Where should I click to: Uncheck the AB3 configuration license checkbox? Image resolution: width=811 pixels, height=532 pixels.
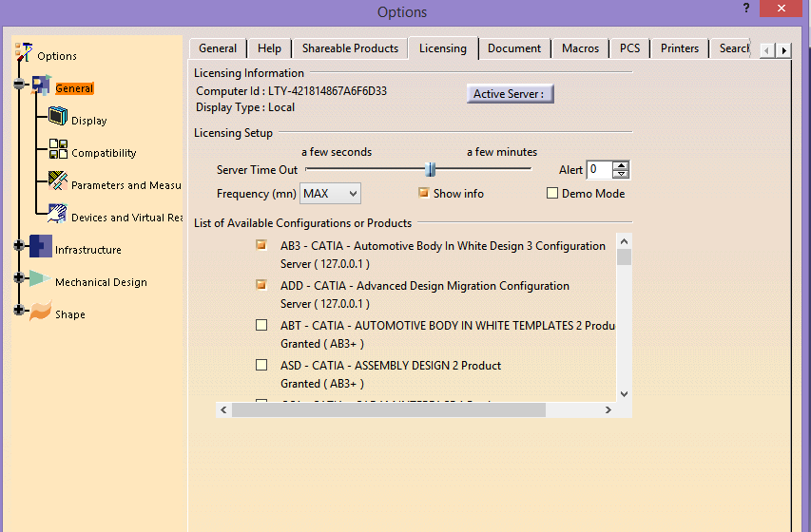point(261,245)
